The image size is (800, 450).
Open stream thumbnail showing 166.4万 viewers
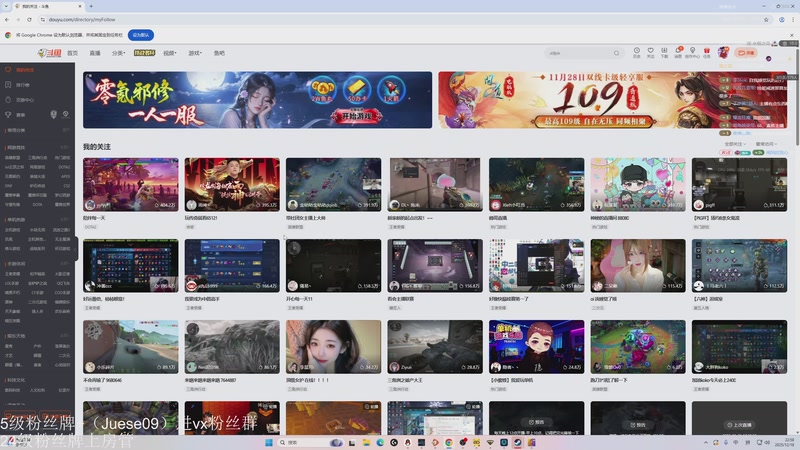232,265
